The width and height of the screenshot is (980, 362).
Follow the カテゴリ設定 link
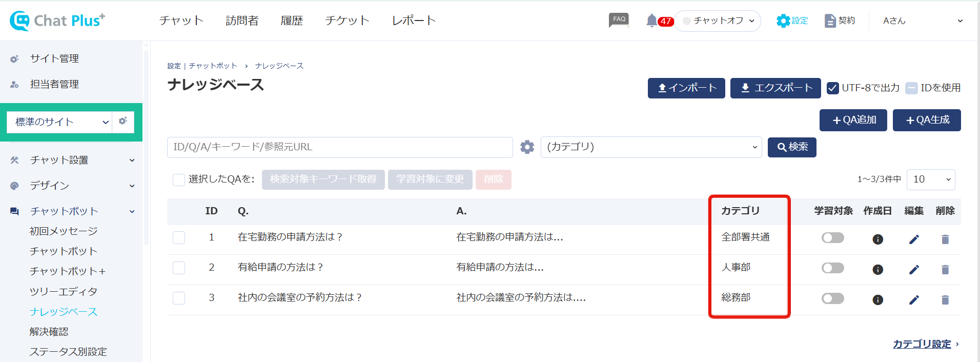922,344
